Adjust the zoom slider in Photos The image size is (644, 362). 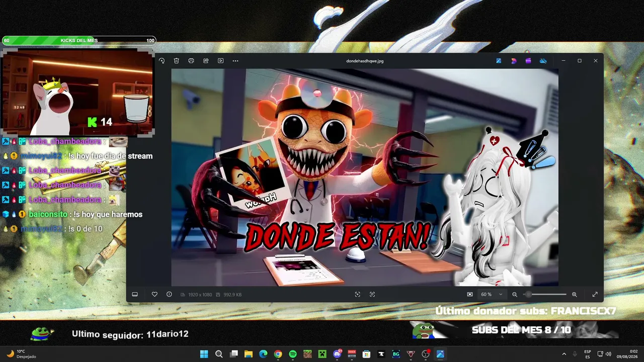545,295
